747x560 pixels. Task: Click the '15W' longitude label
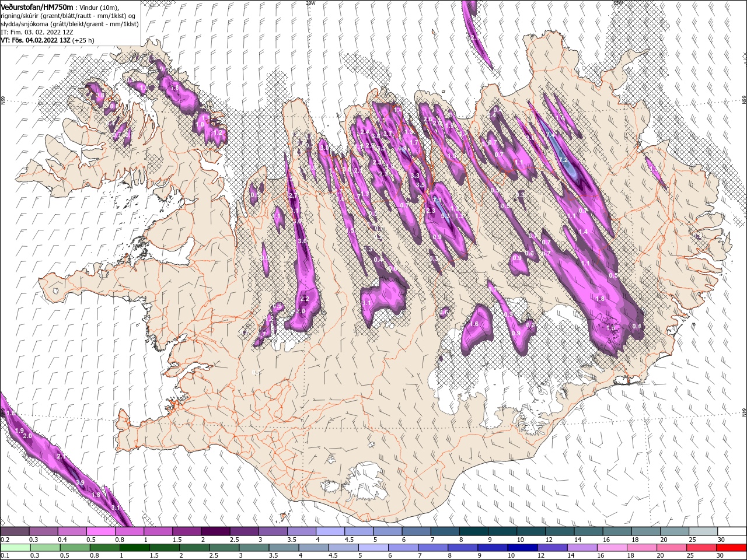click(618, 3)
